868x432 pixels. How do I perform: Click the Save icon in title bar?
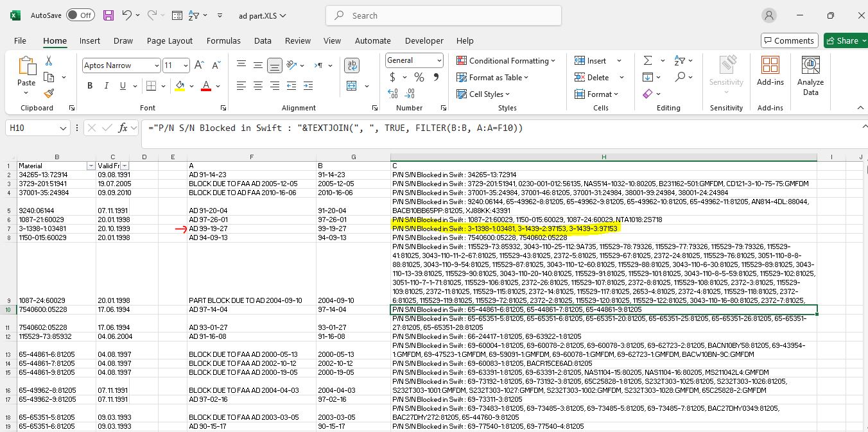[108, 15]
